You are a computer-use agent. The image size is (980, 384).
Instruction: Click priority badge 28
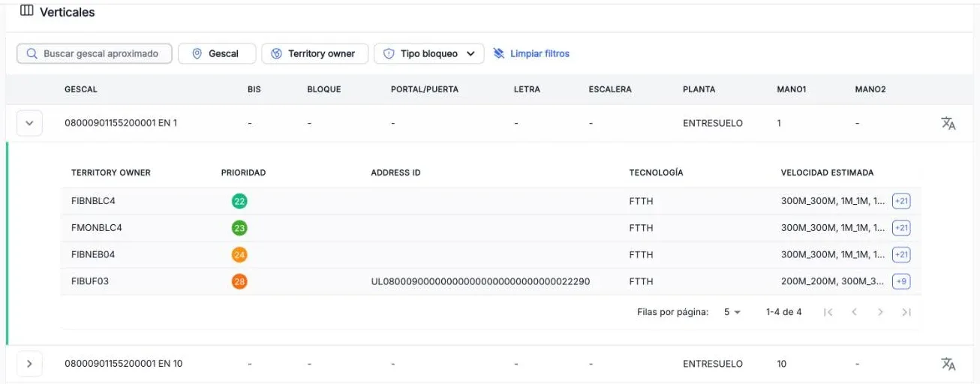tap(239, 282)
